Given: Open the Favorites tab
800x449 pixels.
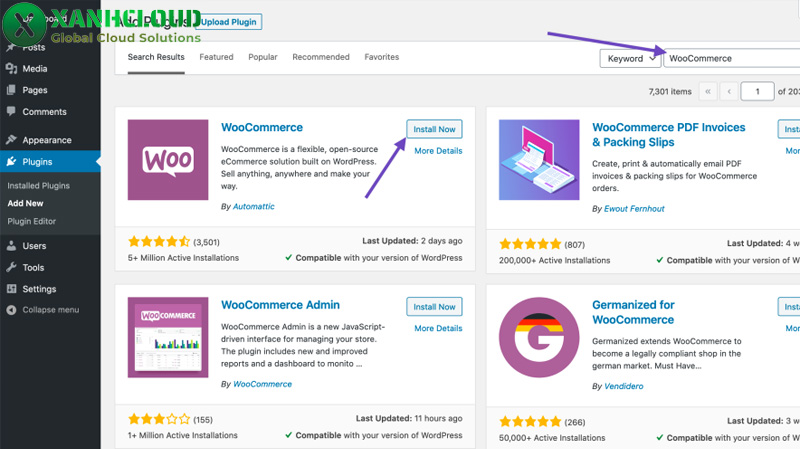Looking at the screenshot, I should (382, 57).
